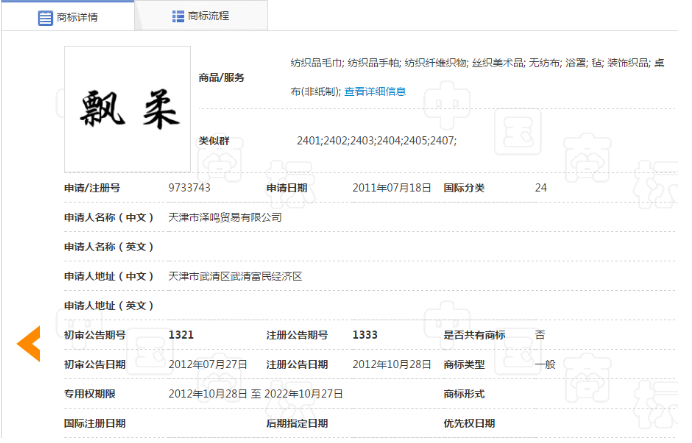
Task: Click the 商标详情 document icon
Action: click(x=45, y=18)
